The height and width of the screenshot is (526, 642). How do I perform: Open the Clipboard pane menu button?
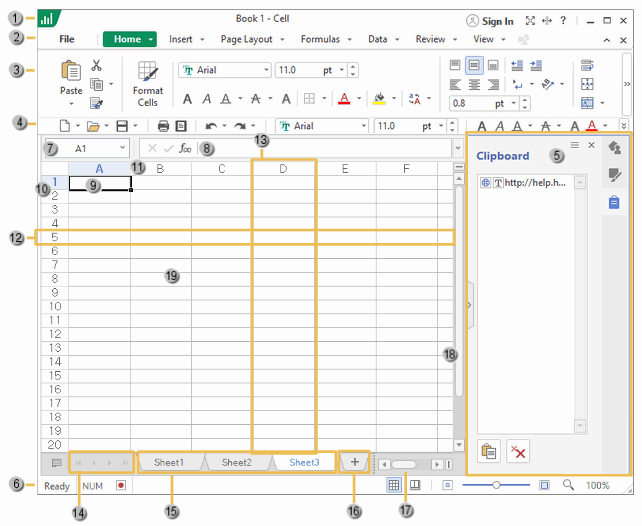pos(575,145)
